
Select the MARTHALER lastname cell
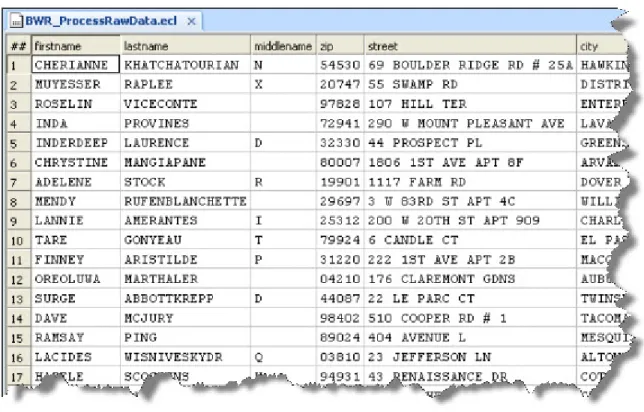(186, 279)
